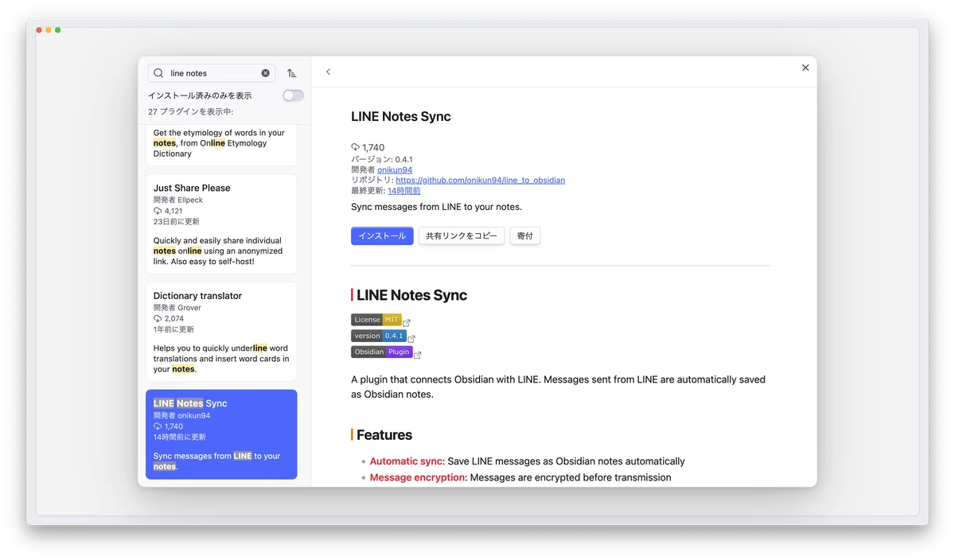Click the 'Automatic sync' feature text

[x=406, y=461]
